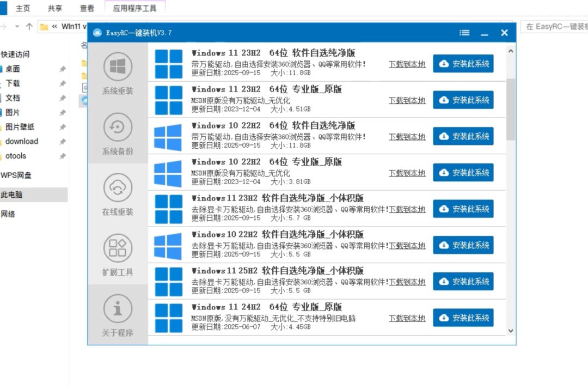Image resolution: width=588 pixels, height=389 pixels.
Task: Switch to Explorer 主页 ribbon tab
Action: click(23, 8)
